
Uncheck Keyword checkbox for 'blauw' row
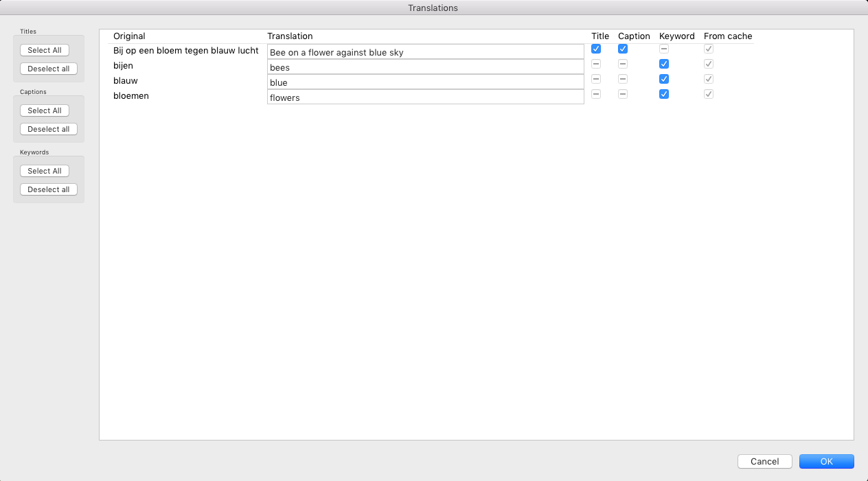pos(664,79)
